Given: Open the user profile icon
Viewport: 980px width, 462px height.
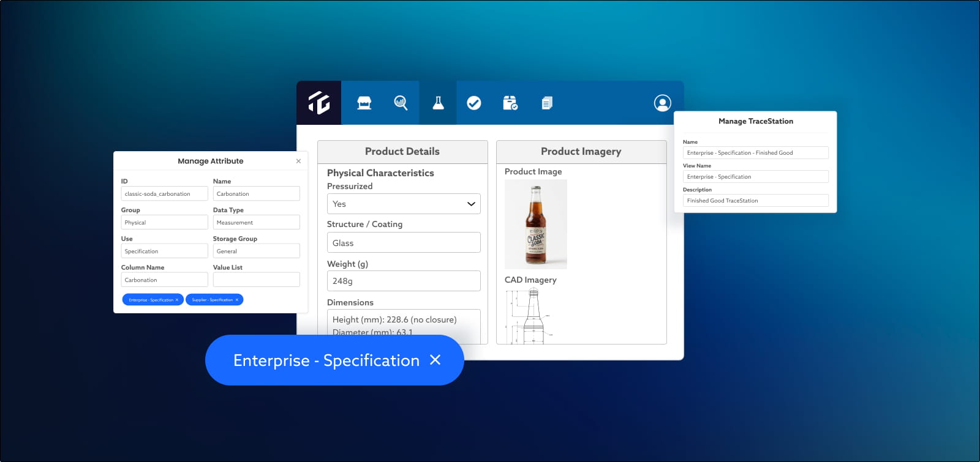Looking at the screenshot, I should pos(662,103).
